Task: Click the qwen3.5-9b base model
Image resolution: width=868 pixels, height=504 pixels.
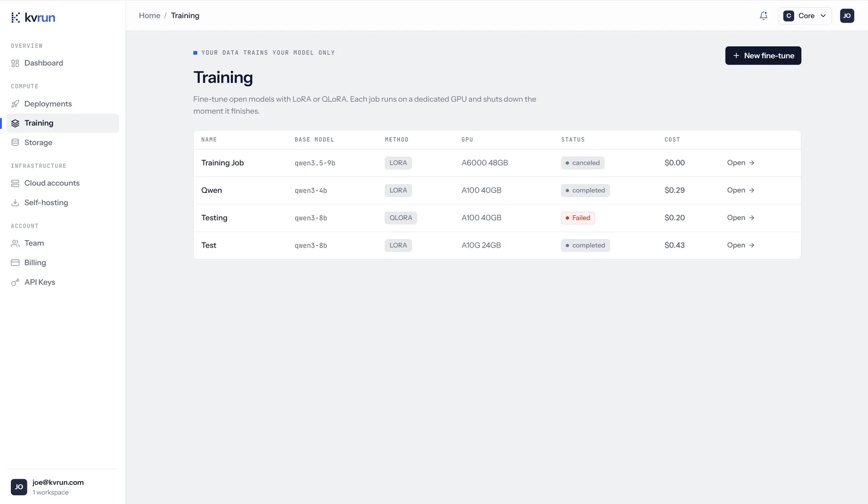Action: (315, 163)
